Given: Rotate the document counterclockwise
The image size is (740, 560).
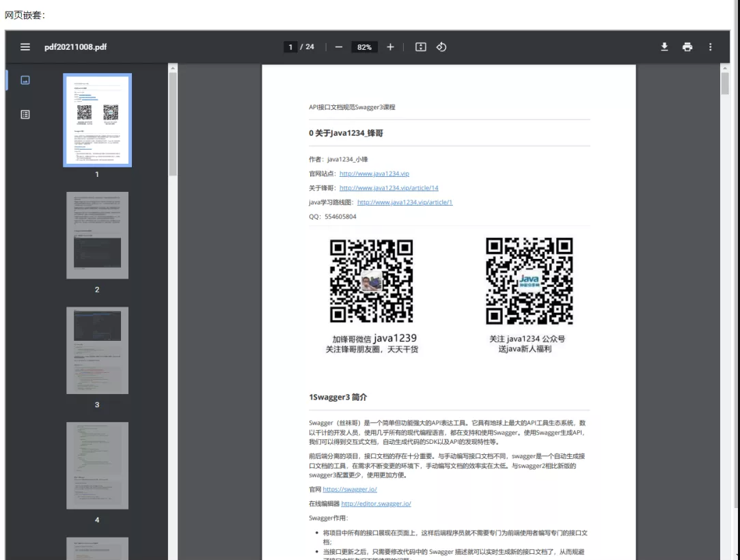Looking at the screenshot, I should pyautogui.click(x=441, y=46).
